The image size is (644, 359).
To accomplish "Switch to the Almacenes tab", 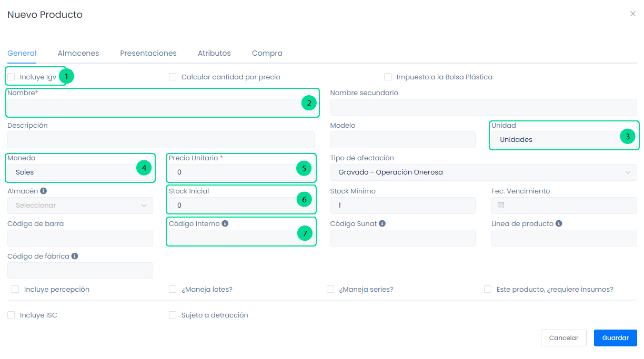I will pyautogui.click(x=78, y=53).
